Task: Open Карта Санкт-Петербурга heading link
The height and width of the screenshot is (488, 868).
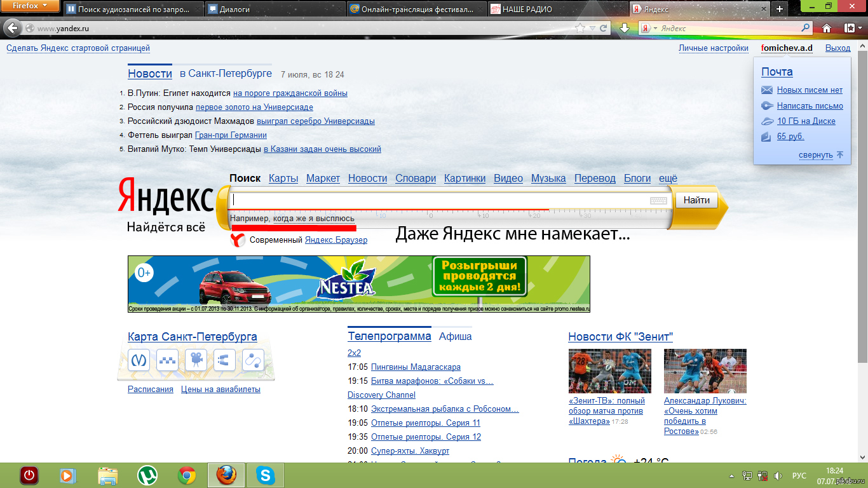Action: coord(193,337)
